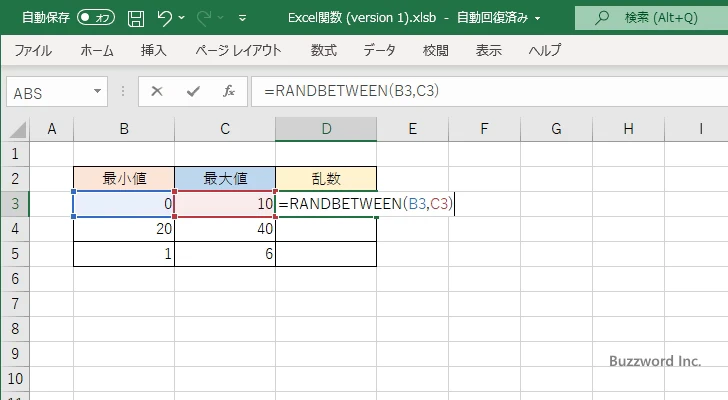The image size is (728, 400).
Task: Click the Select All corner triangle
Action: coord(18,129)
